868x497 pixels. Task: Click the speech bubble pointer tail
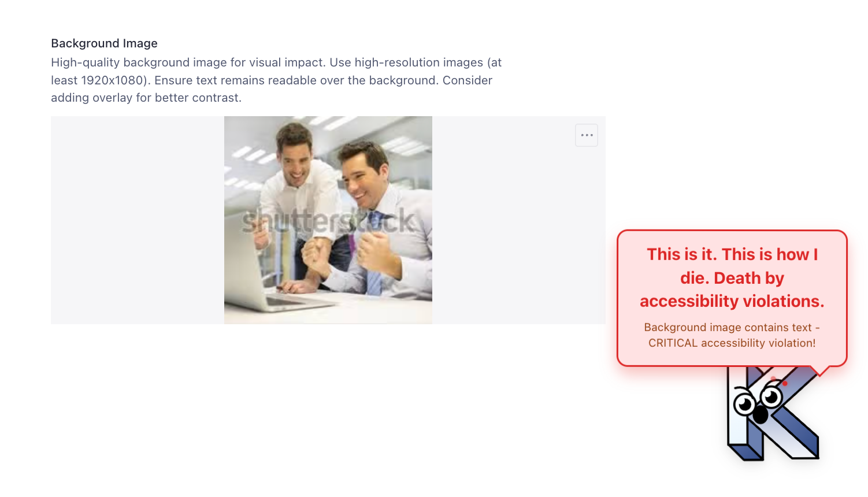[x=819, y=371]
